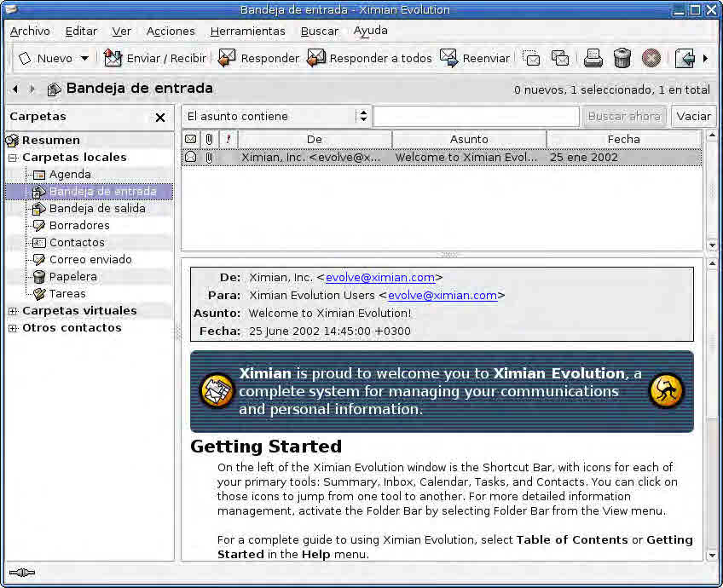Sort by attachment paperclip column
Viewport: 723px width, 588px height.
point(209,139)
